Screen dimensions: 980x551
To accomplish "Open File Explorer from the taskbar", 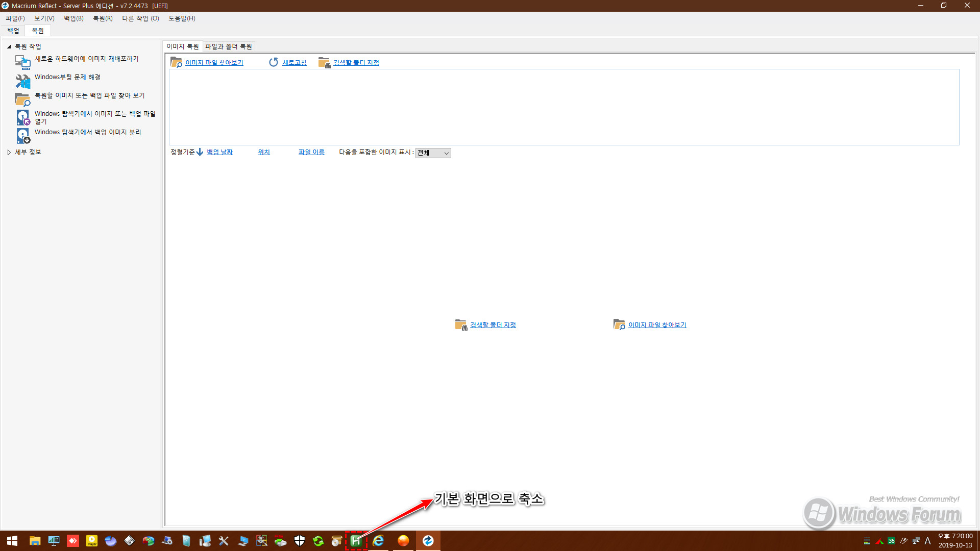I will pyautogui.click(x=35, y=541).
